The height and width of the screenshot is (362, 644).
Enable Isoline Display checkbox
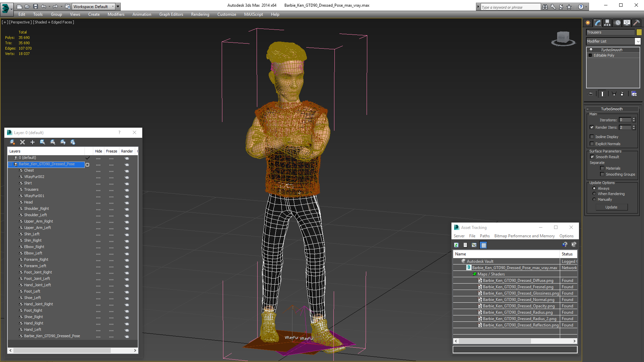(x=592, y=136)
